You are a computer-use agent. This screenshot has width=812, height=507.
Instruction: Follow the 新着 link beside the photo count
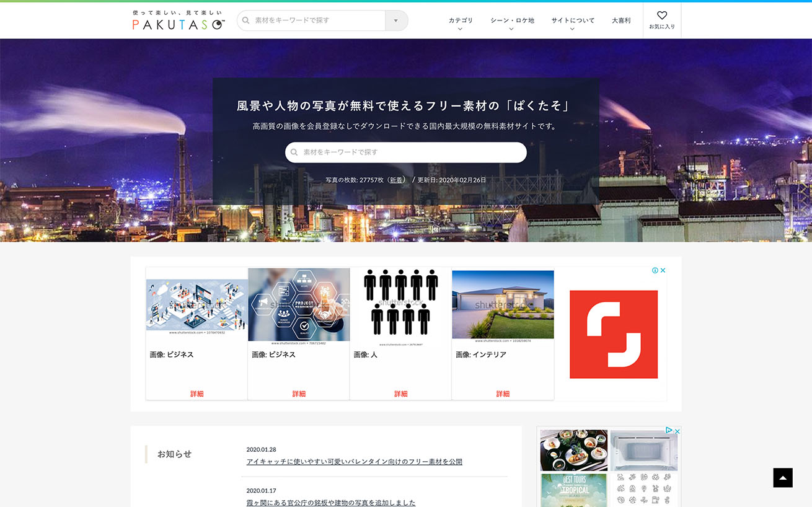tap(396, 180)
